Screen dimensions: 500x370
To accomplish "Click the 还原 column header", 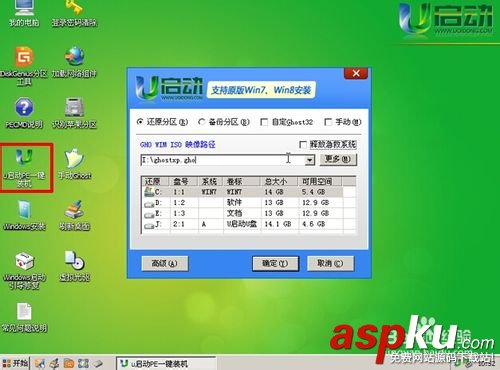I will 156,181.
